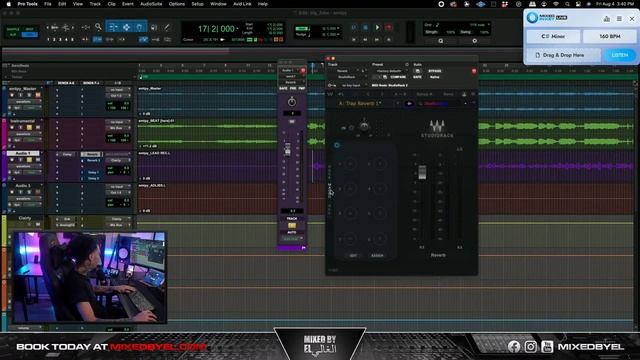Viewport: 640px width, 360px height.
Task: Open the AudioSuite menu
Action: pos(151,4)
